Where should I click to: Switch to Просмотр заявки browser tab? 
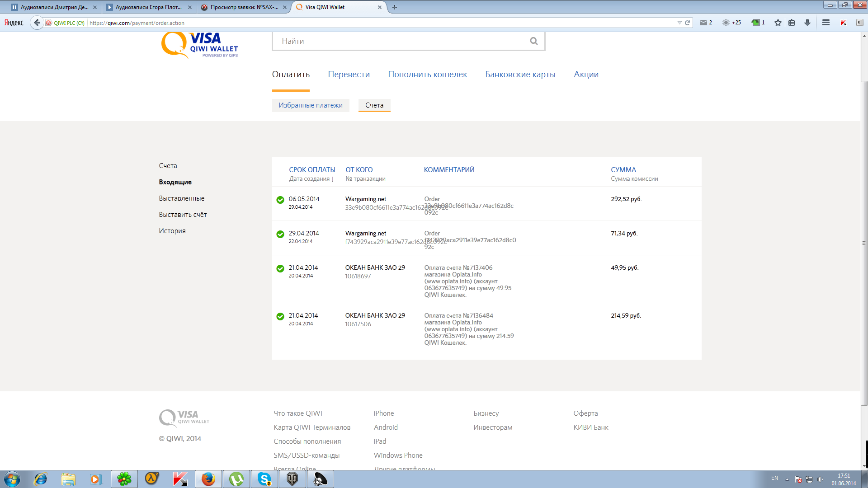(x=244, y=7)
